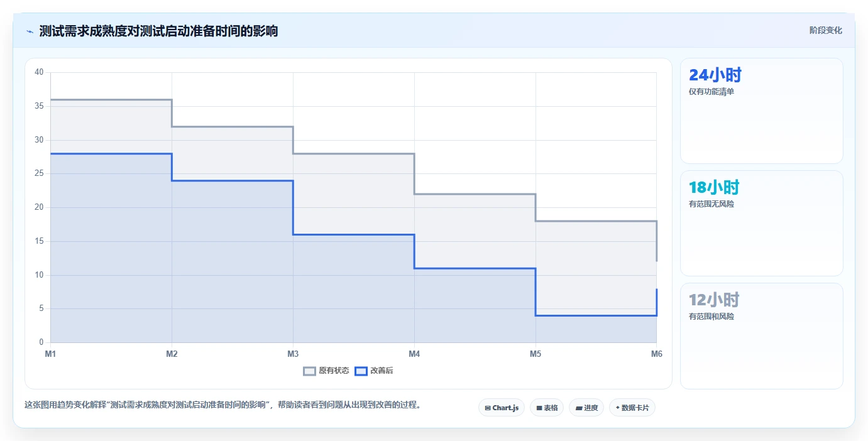Click the 阶段变化 label in header
Image resolution: width=868 pixels, height=441 pixels.
[825, 31]
